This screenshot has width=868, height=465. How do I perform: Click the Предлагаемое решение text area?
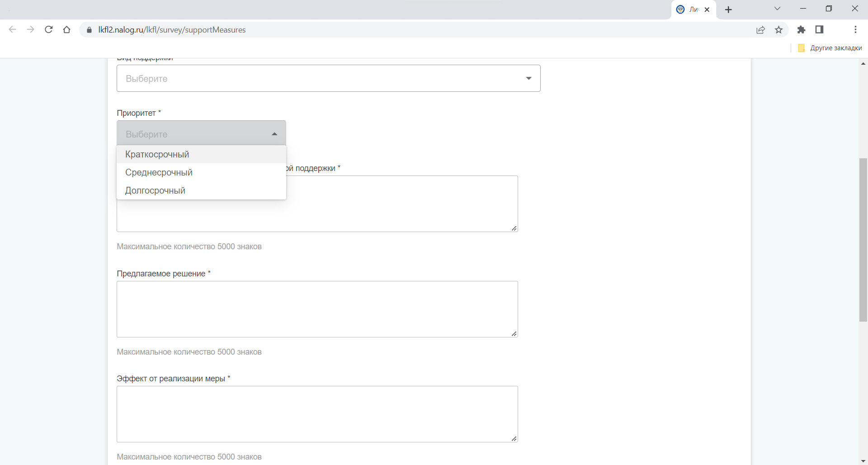click(317, 309)
